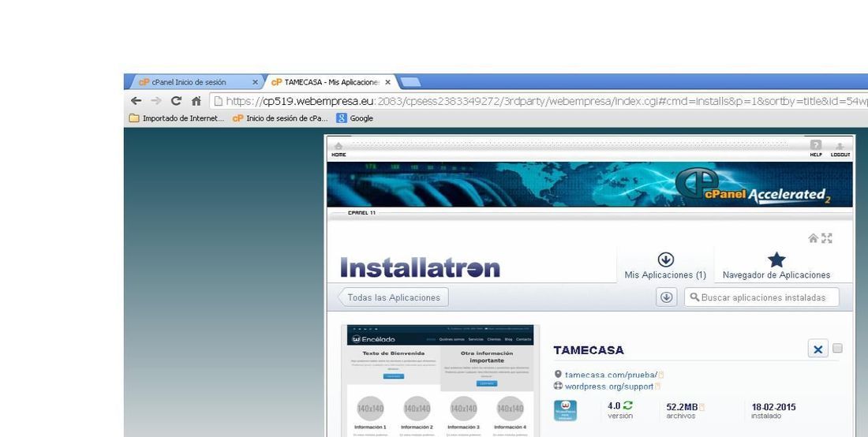Screen dimensions: 868x437
Task: Click the TAMECASA site preview thumbnail
Action: click(x=440, y=380)
